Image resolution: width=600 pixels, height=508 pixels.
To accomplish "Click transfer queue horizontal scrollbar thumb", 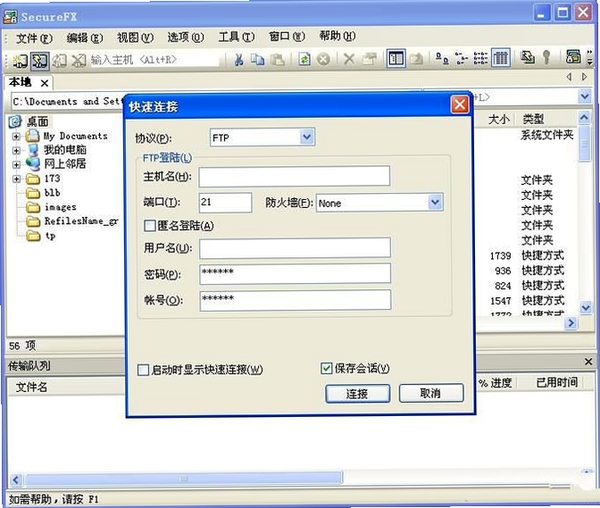I will click(184, 479).
